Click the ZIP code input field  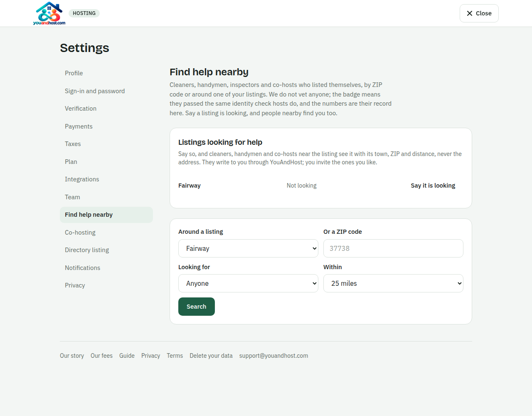393,248
